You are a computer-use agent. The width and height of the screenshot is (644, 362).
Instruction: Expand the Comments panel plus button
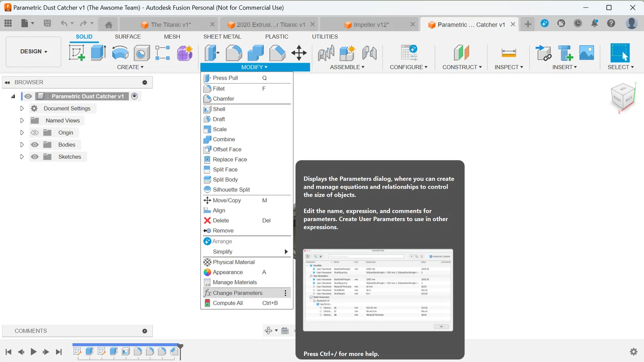click(x=145, y=331)
